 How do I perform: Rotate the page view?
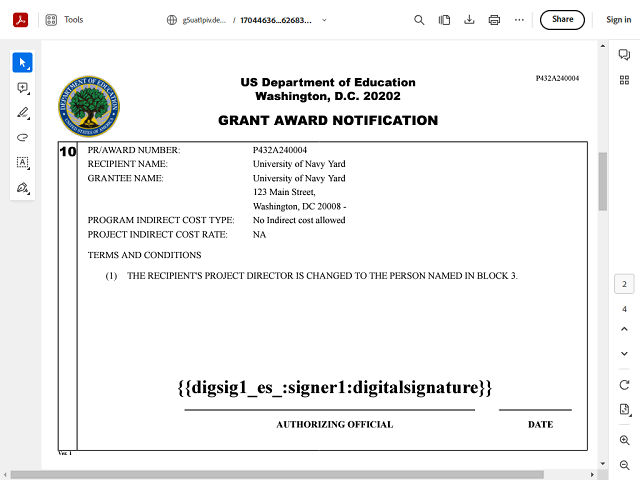click(x=624, y=385)
